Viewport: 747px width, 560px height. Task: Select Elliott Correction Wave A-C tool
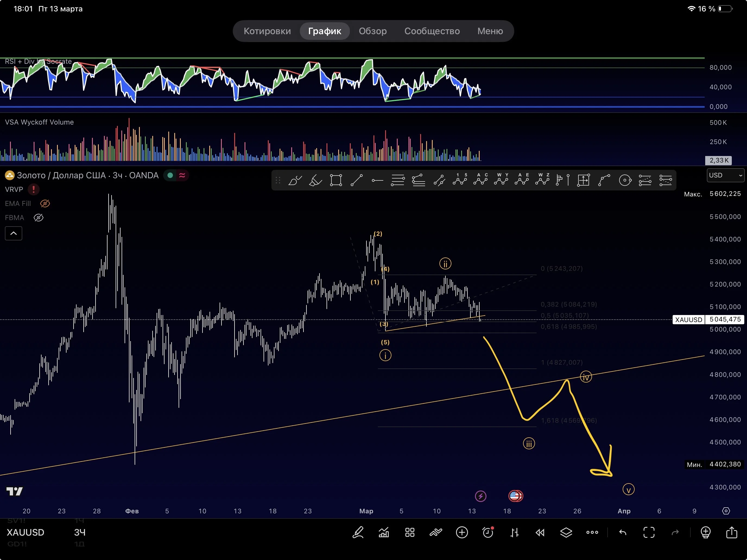click(x=480, y=179)
